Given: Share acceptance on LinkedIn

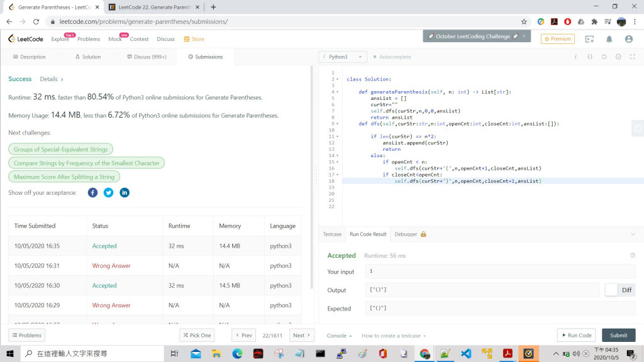Looking at the screenshot, I should (125, 192).
